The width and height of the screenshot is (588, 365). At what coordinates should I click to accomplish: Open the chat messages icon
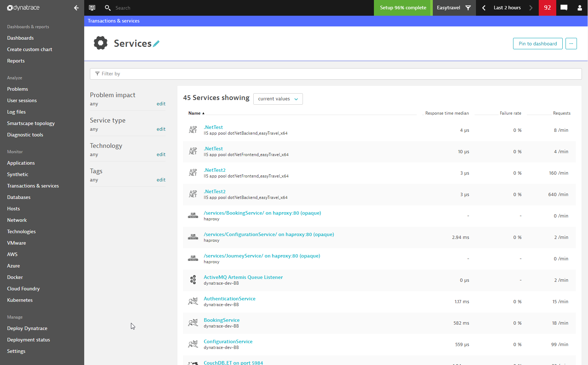[564, 7]
